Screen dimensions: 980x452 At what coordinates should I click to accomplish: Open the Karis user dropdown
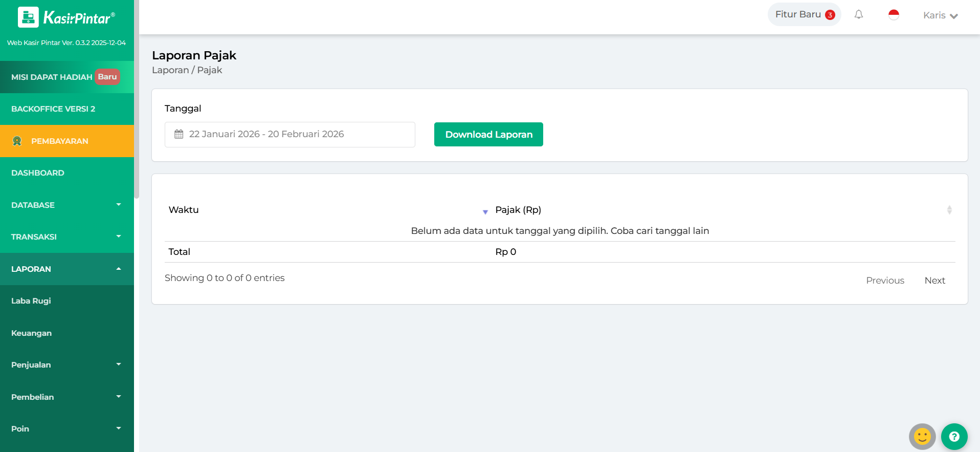[x=940, y=15]
